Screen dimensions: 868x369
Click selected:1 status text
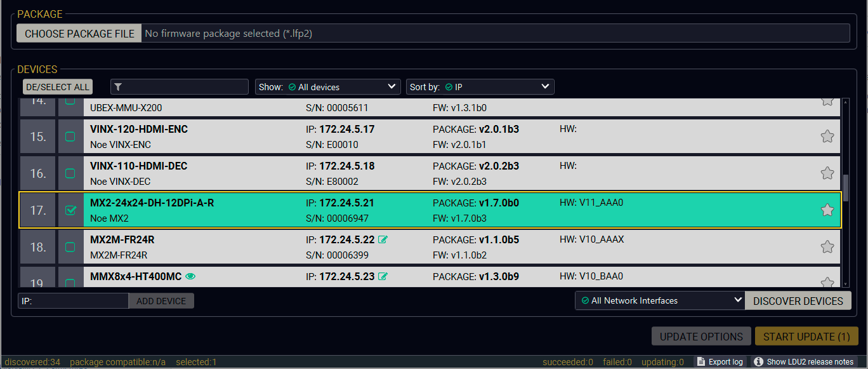(x=196, y=362)
